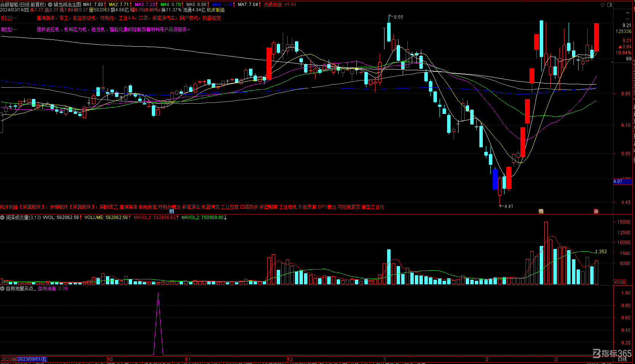Click the 涨 marker below the candles
Image resolution: width=635 pixels, height=364 pixels.
click(596, 211)
